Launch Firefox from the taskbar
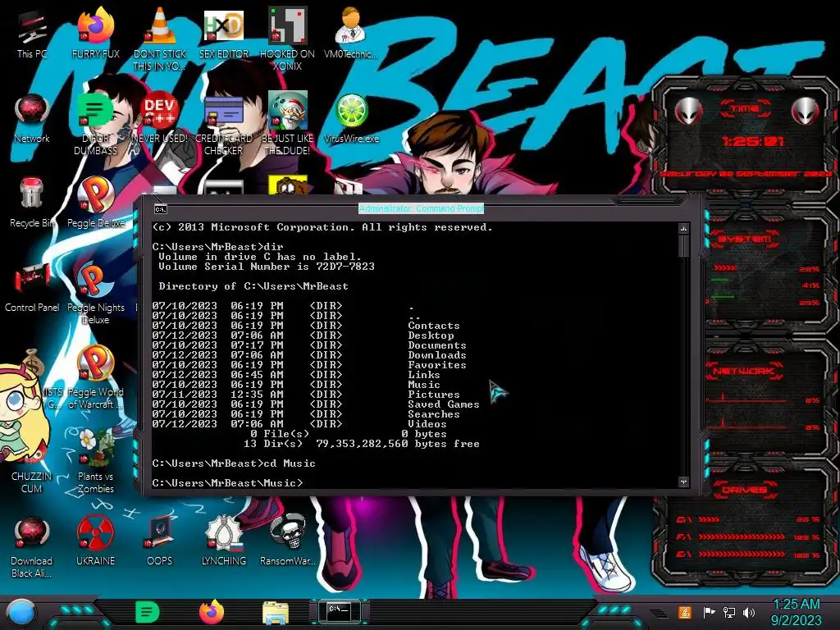840x630 pixels. tap(212, 612)
